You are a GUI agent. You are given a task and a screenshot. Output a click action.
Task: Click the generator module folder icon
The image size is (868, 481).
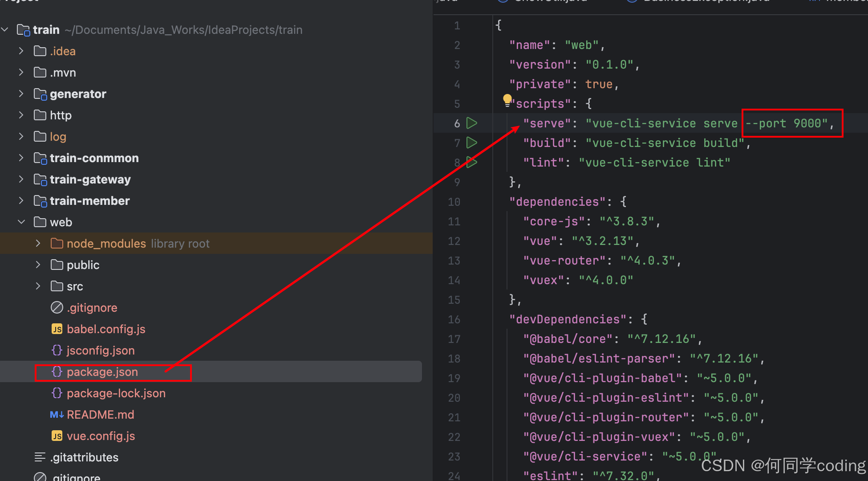pyautogui.click(x=40, y=94)
